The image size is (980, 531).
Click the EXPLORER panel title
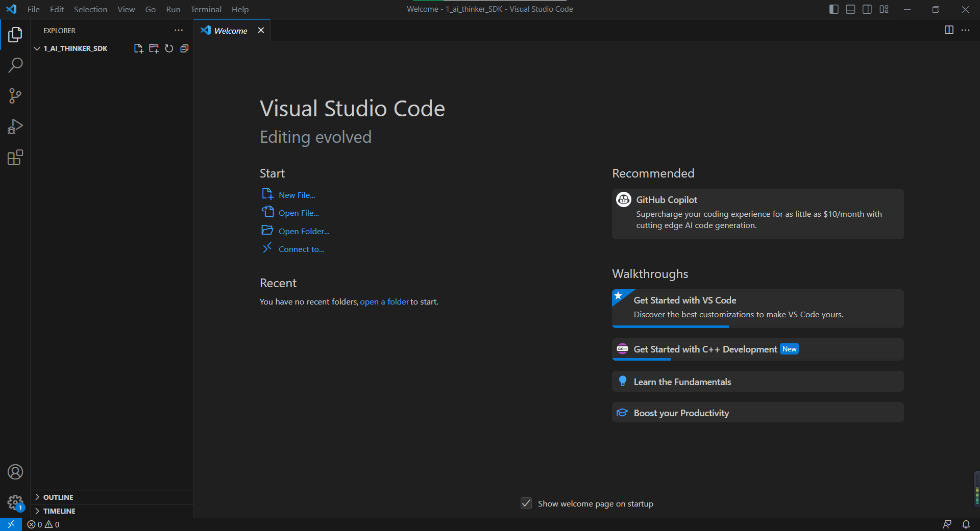(59, 31)
